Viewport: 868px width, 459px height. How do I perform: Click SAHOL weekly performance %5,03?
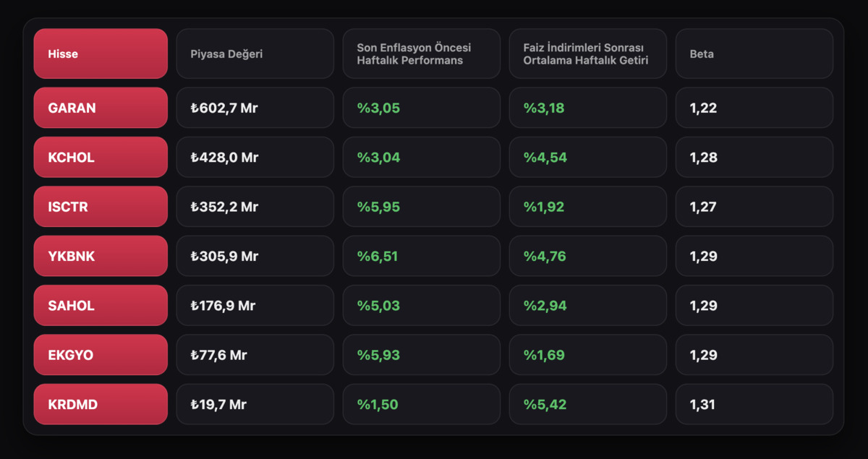click(422, 306)
